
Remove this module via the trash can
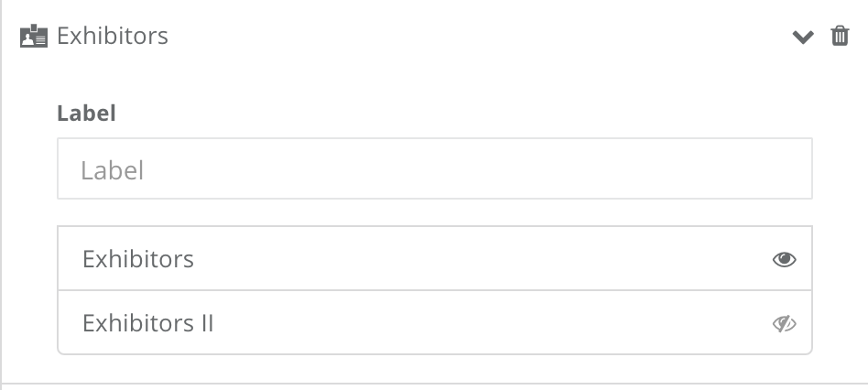840,36
